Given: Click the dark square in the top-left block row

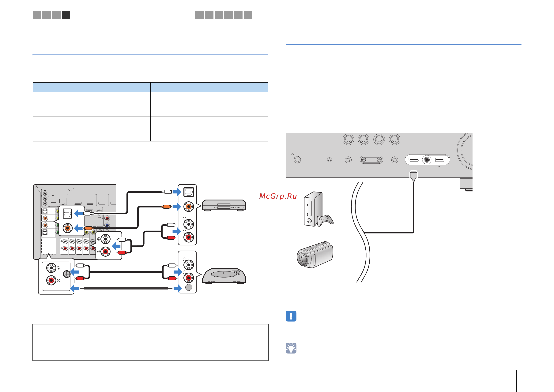Looking at the screenshot, I should [66, 15].
